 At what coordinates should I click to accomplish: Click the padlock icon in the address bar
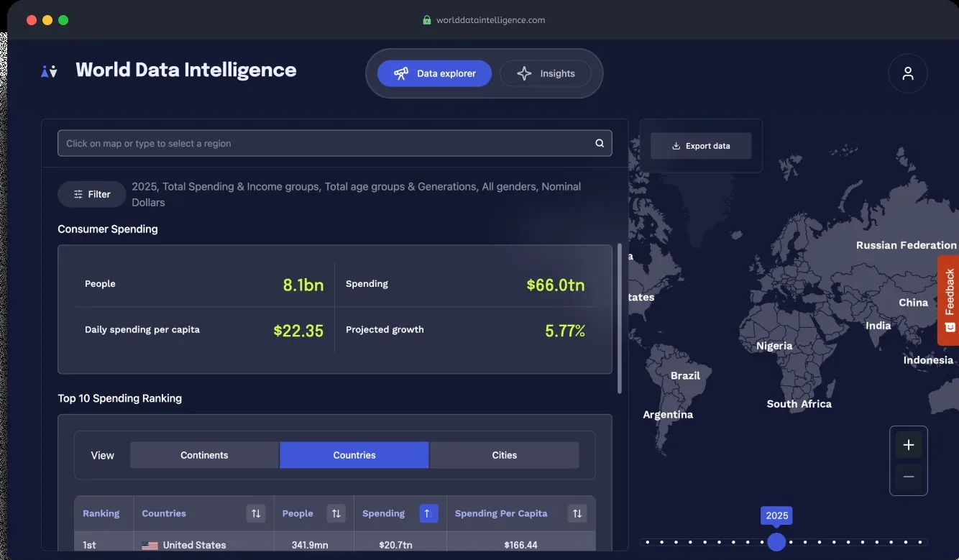(427, 20)
